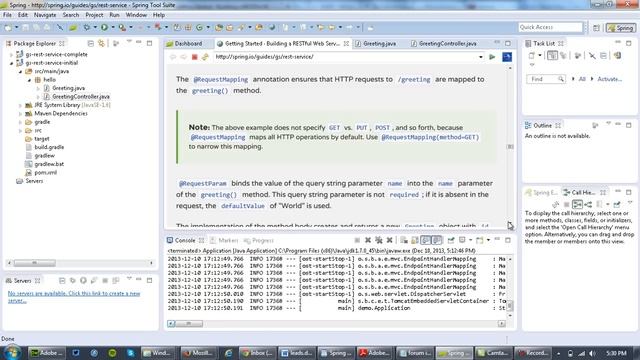The width and height of the screenshot is (640, 360).
Task: Click the Console horizontal scrollbar thumb
Action: (x=189, y=324)
